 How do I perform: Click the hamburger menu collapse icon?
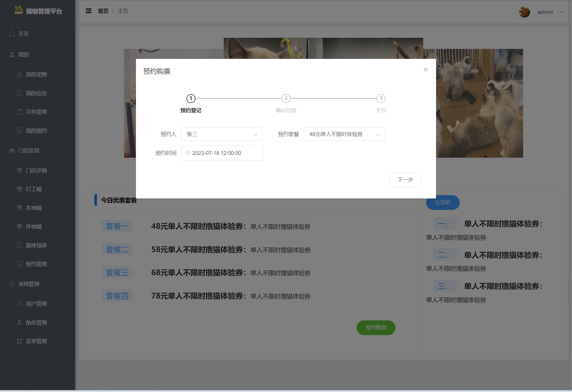point(88,11)
